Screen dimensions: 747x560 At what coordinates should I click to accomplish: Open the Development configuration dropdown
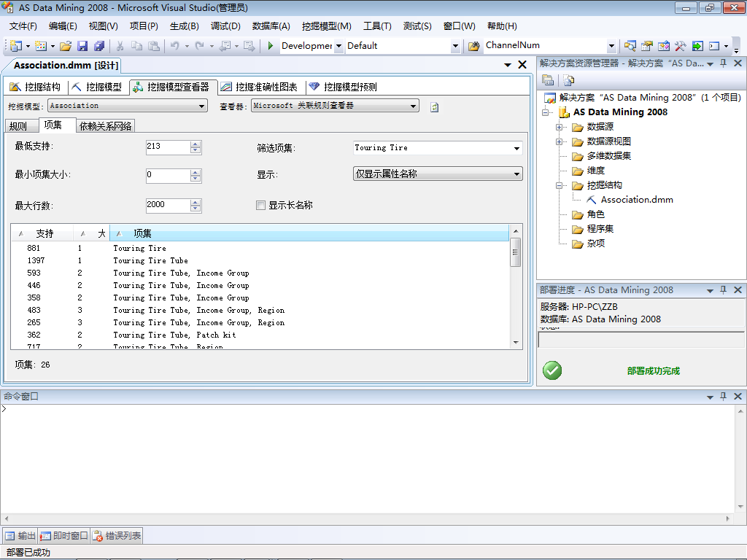pyautogui.click(x=338, y=46)
